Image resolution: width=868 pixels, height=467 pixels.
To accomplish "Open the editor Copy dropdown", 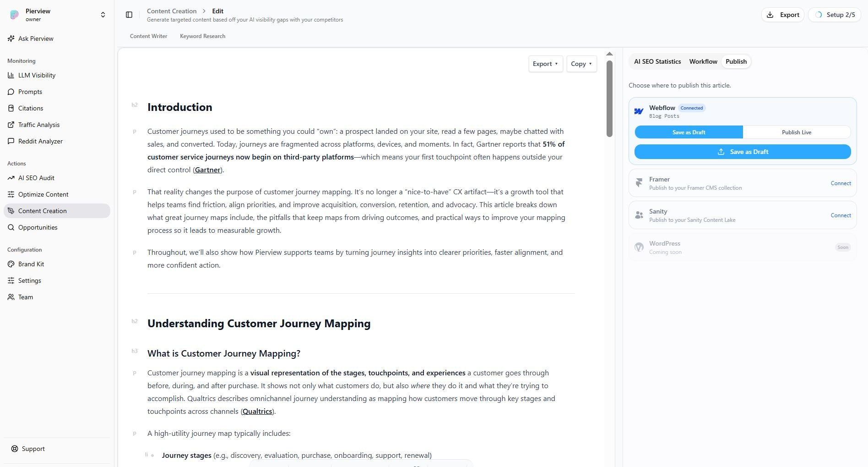I will [x=581, y=64].
